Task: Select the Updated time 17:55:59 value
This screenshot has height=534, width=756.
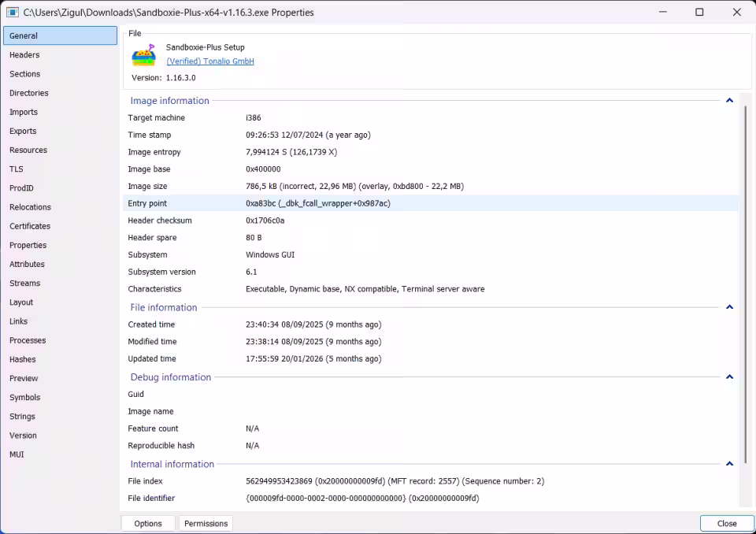Action: pyautogui.click(x=313, y=359)
